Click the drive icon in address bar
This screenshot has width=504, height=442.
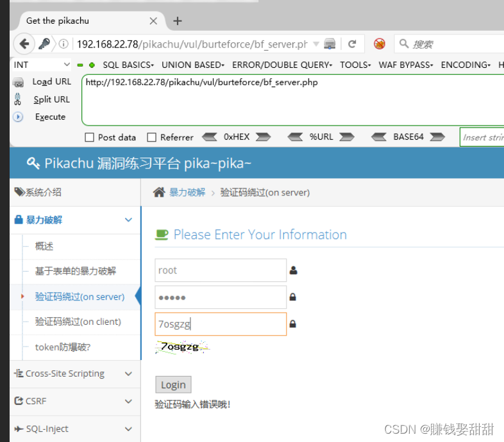coord(330,44)
